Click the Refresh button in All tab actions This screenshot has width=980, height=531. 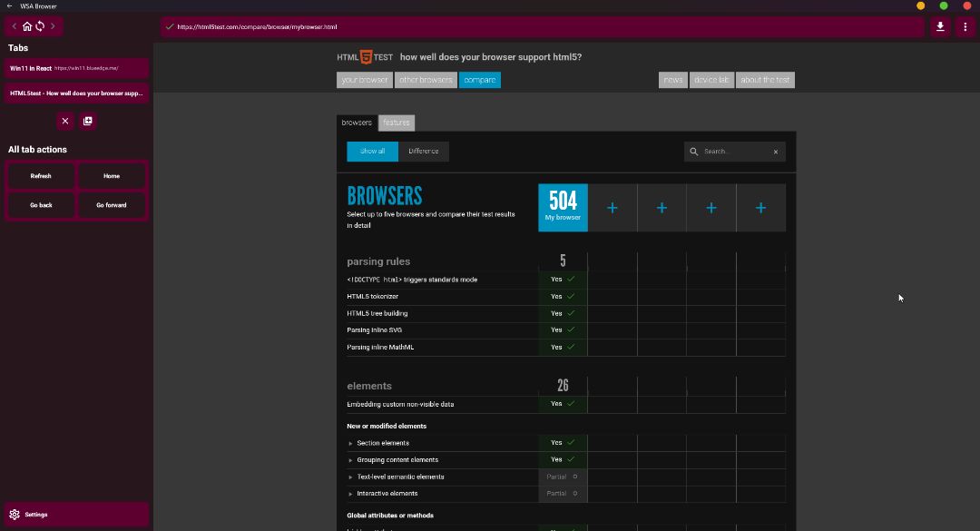point(41,176)
